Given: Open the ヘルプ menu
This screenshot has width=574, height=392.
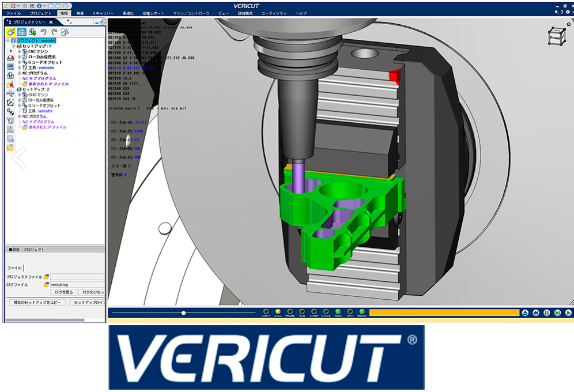Looking at the screenshot, I should tap(301, 13).
